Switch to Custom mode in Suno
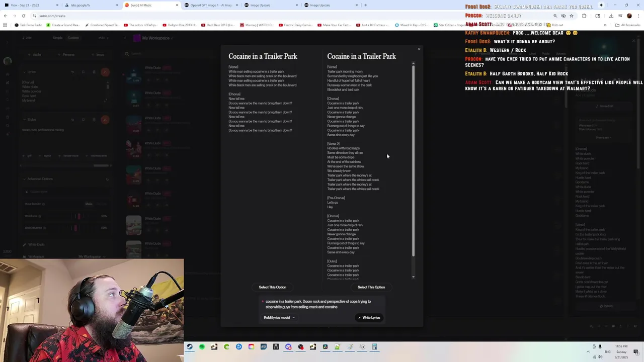 click(73, 38)
